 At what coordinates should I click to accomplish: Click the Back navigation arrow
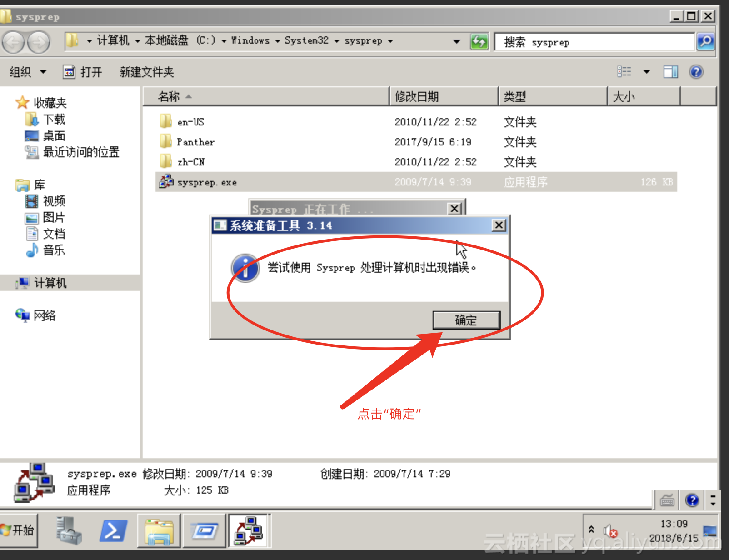13,42
